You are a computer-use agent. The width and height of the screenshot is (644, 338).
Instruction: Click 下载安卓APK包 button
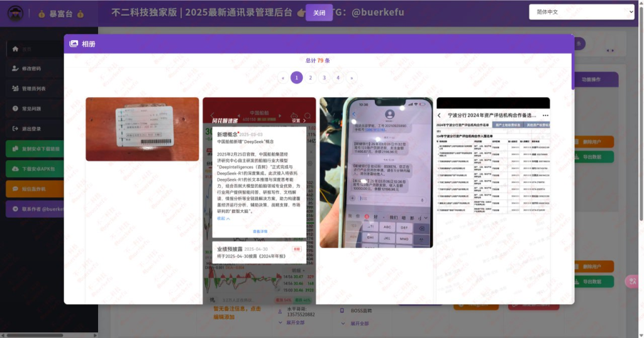coord(35,169)
